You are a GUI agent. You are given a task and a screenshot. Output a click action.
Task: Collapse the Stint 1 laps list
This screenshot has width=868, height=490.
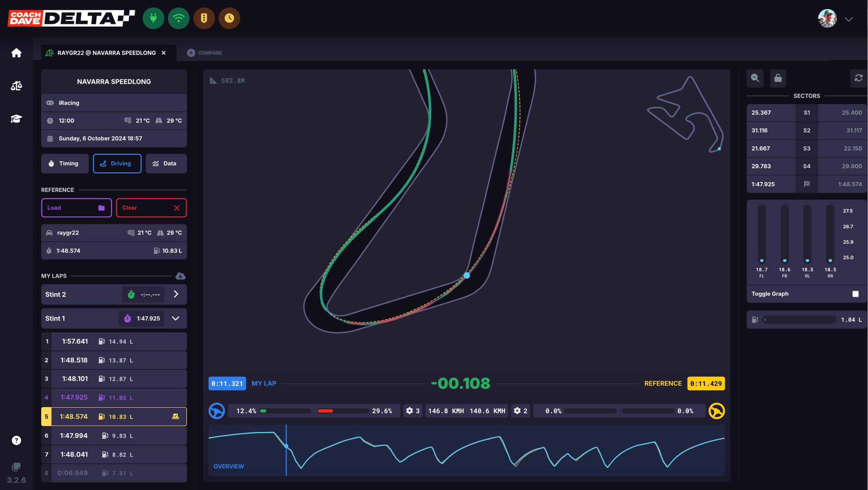pos(176,318)
